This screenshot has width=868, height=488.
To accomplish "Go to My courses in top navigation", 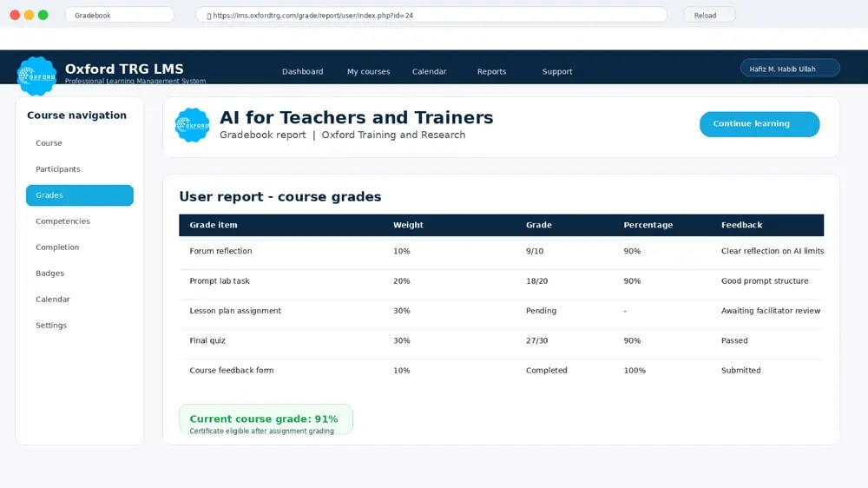I will tap(368, 71).
